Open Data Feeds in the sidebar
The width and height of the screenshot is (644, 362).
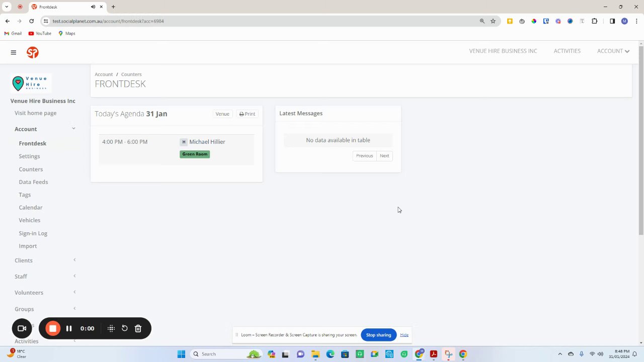pyautogui.click(x=33, y=182)
